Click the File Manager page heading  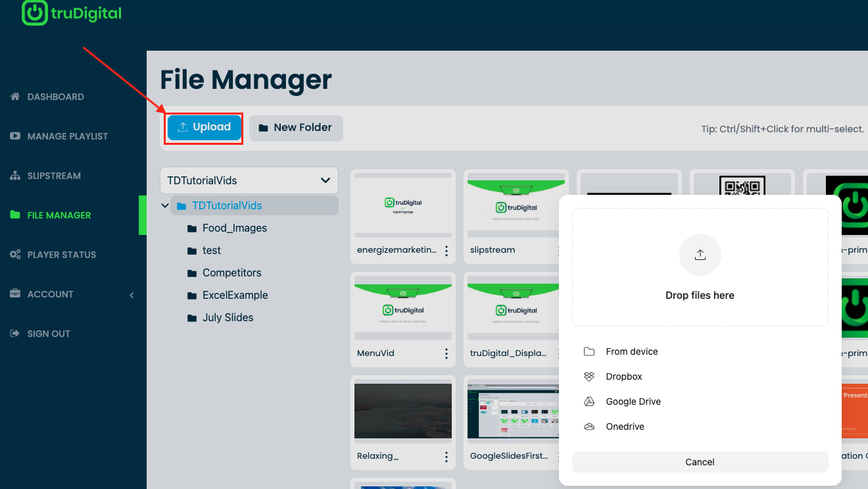(246, 80)
